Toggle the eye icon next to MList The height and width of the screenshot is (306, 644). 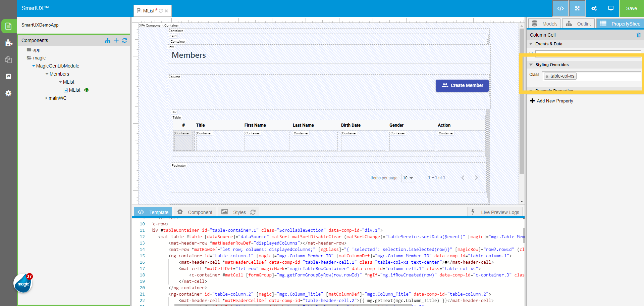click(x=87, y=90)
